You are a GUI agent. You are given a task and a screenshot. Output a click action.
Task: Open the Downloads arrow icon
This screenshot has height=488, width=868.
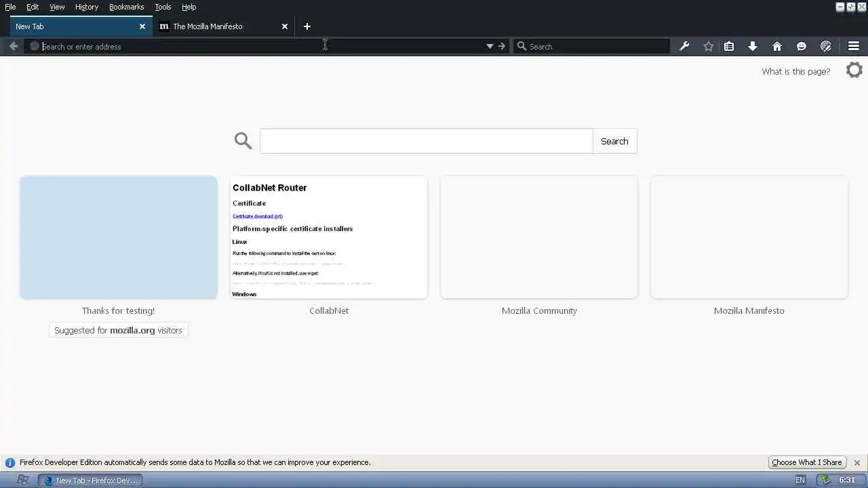tap(753, 46)
